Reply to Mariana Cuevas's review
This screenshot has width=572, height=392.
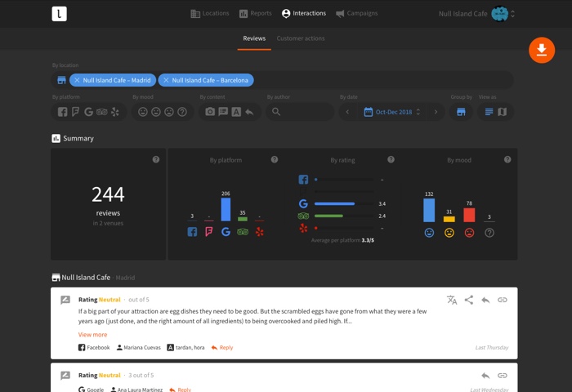pos(222,347)
